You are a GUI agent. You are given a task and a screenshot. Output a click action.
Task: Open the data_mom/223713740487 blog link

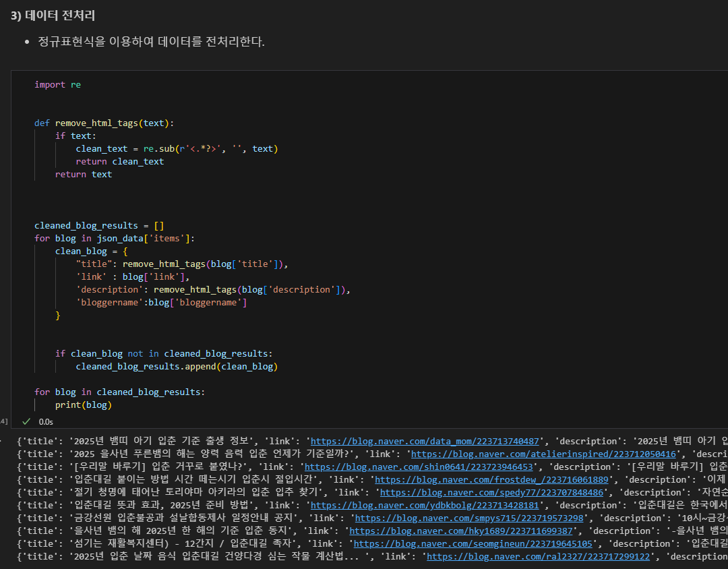coord(425,442)
